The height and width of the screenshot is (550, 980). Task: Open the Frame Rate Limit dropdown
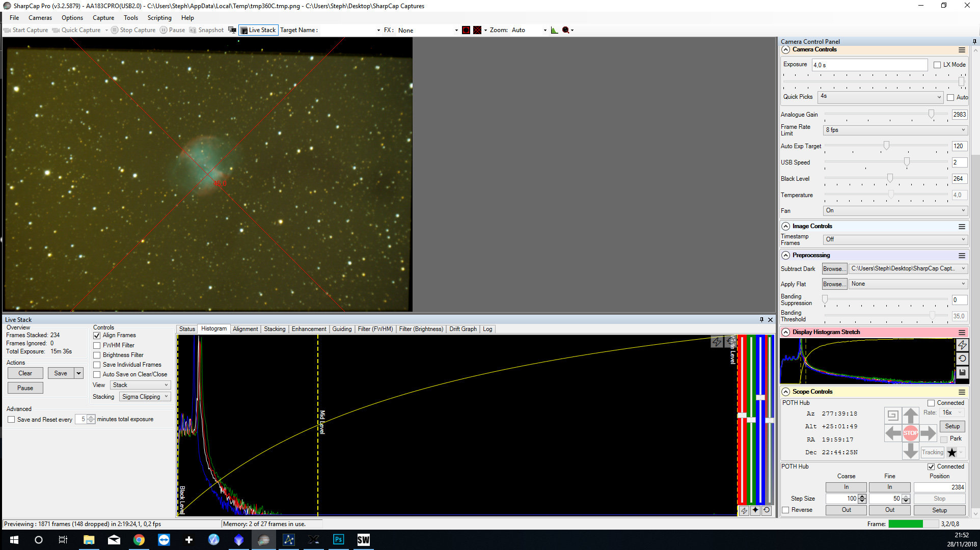point(895,130)
